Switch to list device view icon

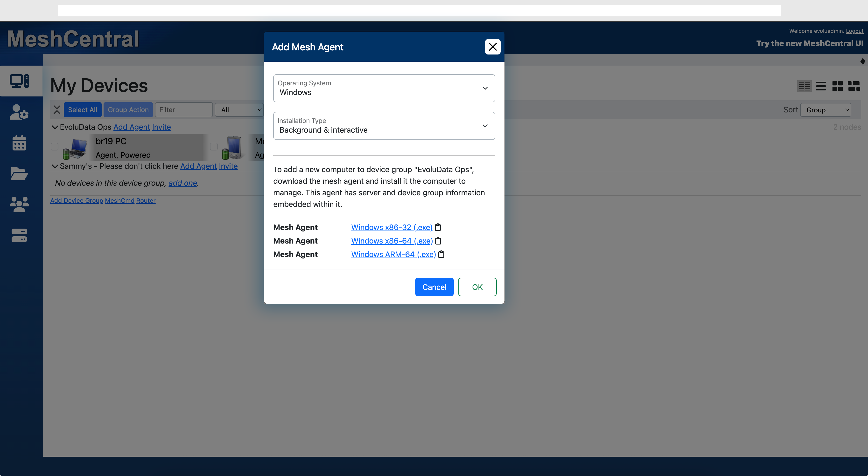[x=821, y=86]
